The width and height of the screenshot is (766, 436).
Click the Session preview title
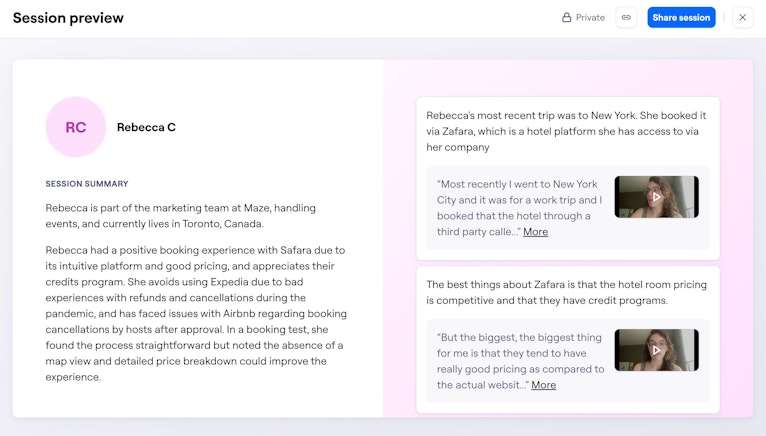(x=68, y=18)
